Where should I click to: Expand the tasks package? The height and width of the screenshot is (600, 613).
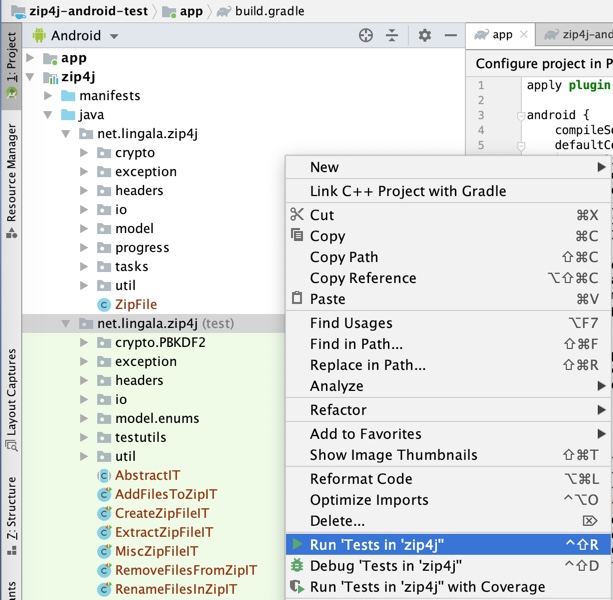[x=84, y=267]
